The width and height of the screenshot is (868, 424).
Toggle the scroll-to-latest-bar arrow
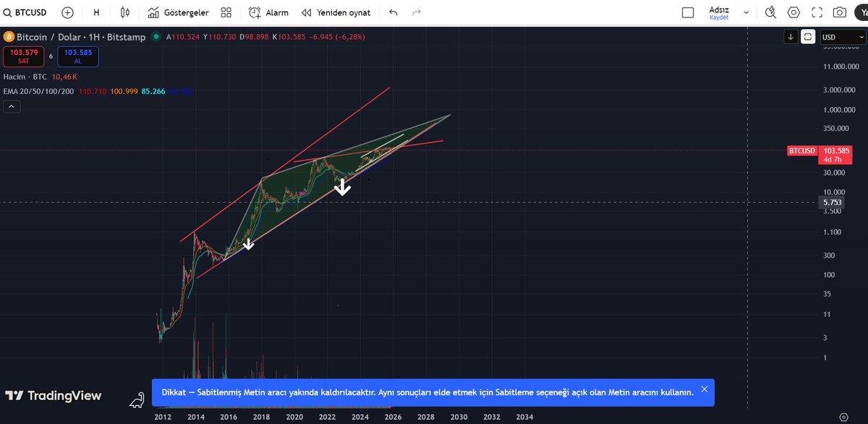click(791, 36)
